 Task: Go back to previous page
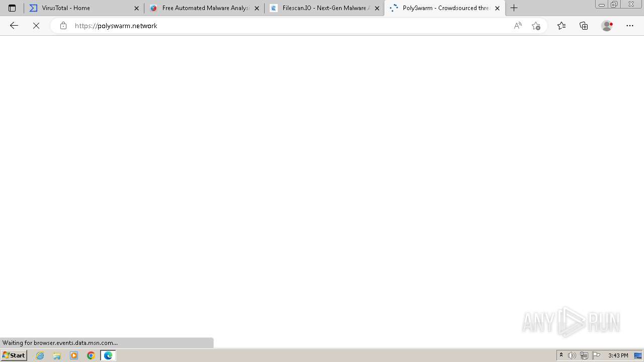(x=14, y=26)
